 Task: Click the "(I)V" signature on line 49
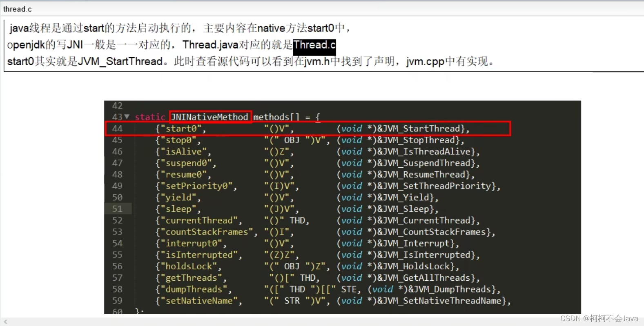point(279,186)
